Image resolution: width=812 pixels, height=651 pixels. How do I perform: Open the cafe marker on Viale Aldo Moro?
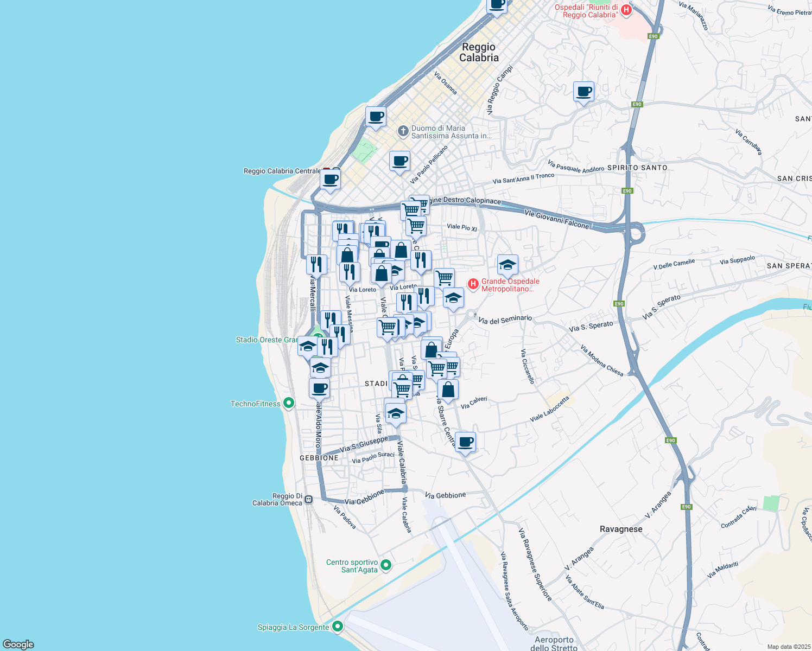pos(319,389)
